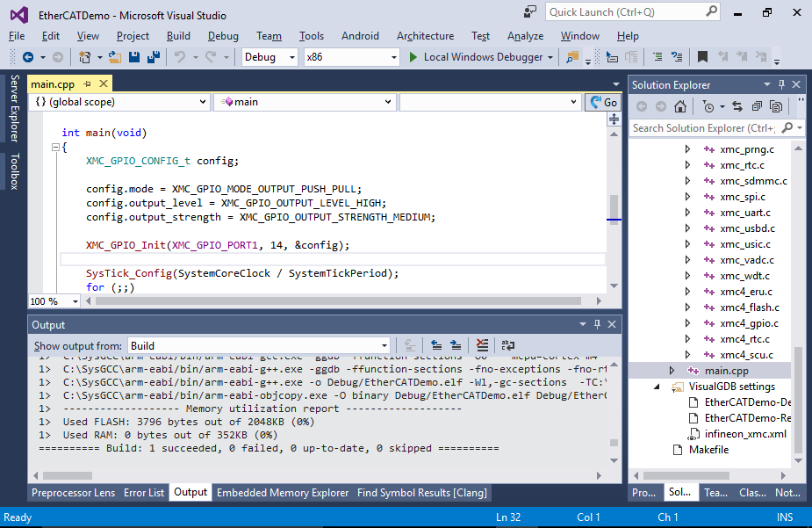Open the Toolbox side tab
This screenshot has height=528, width=812.
click(15, 171)
